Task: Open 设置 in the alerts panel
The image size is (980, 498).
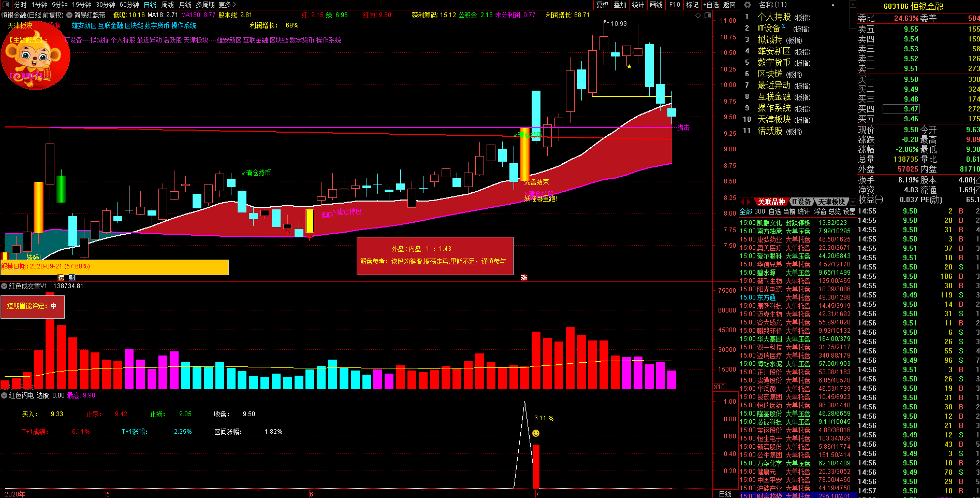Action: click(849, 211)
